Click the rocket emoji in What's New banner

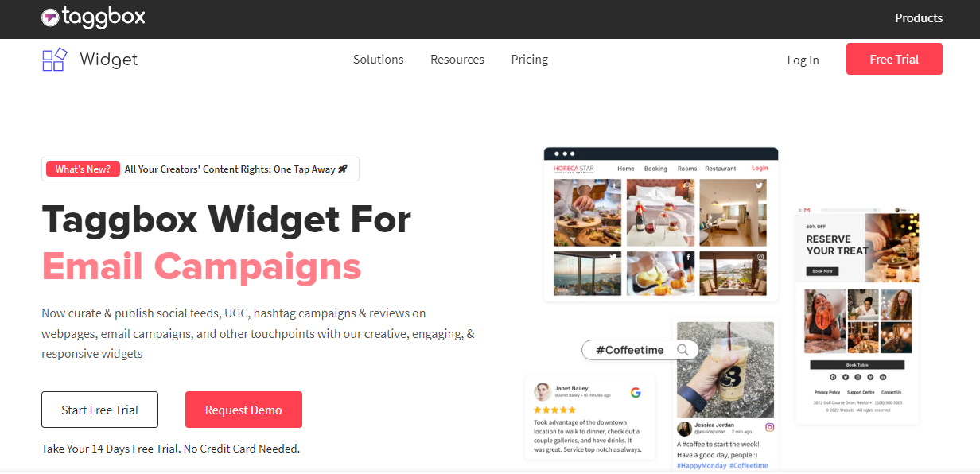click(343, 169)
